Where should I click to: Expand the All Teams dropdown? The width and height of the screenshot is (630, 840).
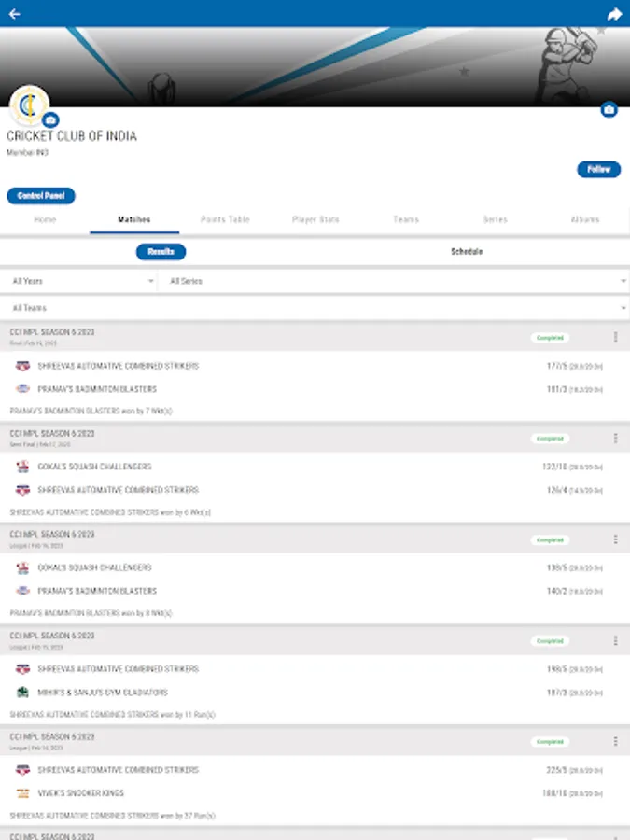pyautogui.click(x=315, y=308)
